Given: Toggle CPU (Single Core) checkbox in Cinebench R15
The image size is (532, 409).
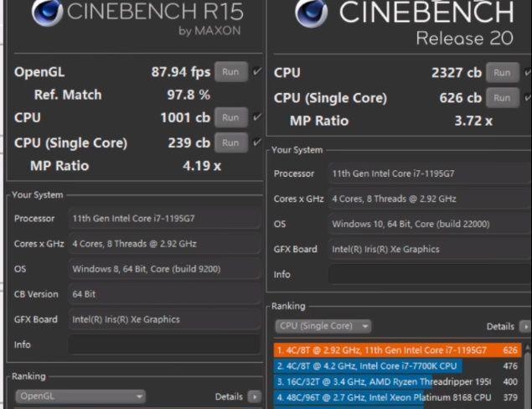Looking at the screenshot, I should [x=257, y=142].
